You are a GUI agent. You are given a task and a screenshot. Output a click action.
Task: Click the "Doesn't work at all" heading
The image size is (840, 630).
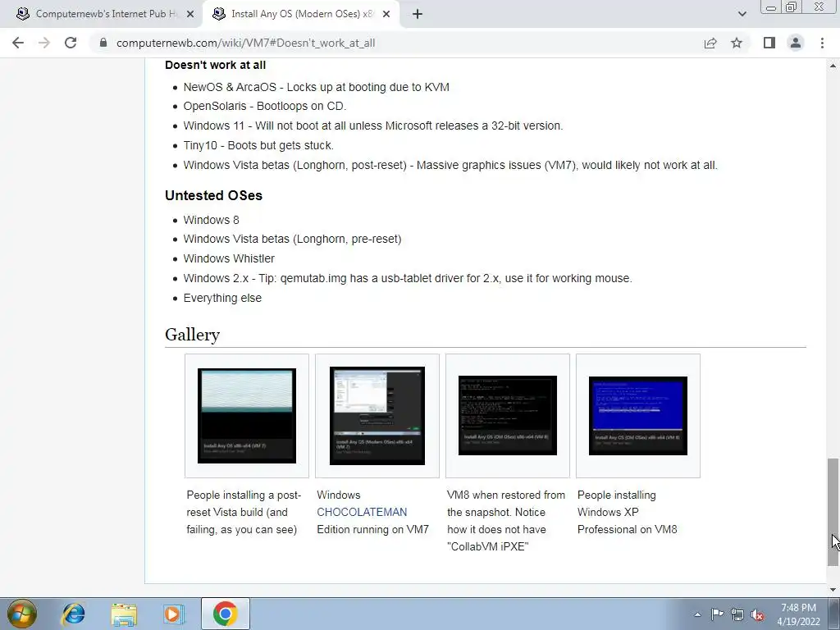tap(216, 65)
